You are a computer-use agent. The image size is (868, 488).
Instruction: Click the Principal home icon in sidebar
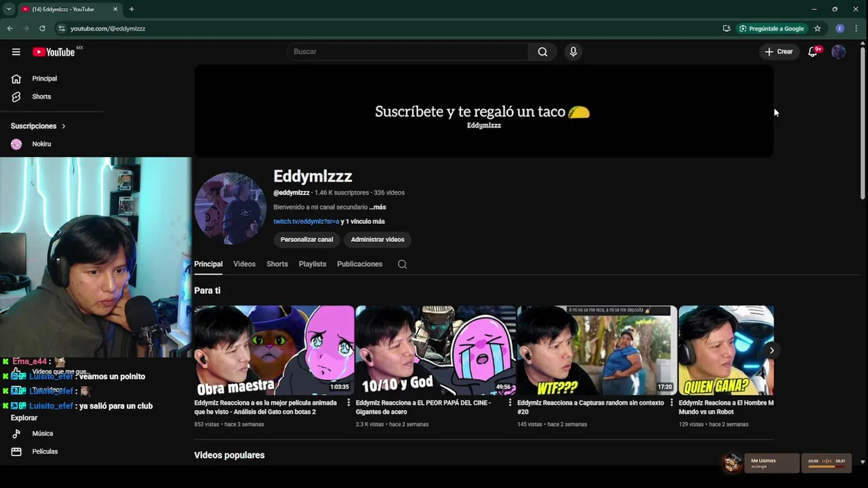click(x=16, y=79)
